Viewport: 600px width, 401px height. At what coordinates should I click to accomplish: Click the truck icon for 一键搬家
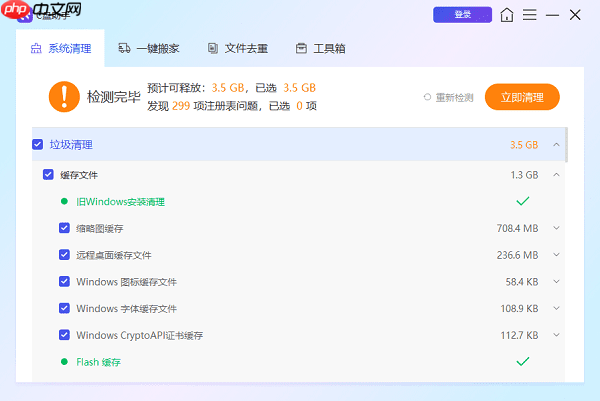pyautogui.click(x=124, y=48)
